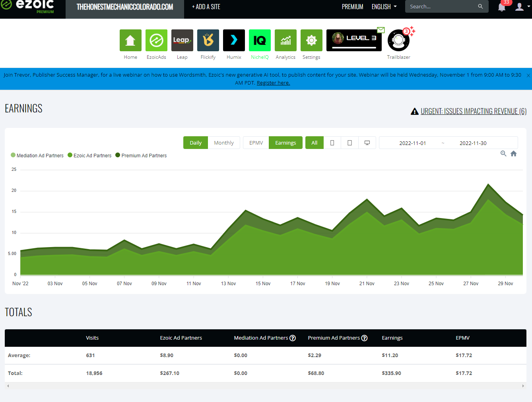Viewport: 532px width, 402px height.
Task: Click the Ezoic logo
Action: click(x=28, y=7)
